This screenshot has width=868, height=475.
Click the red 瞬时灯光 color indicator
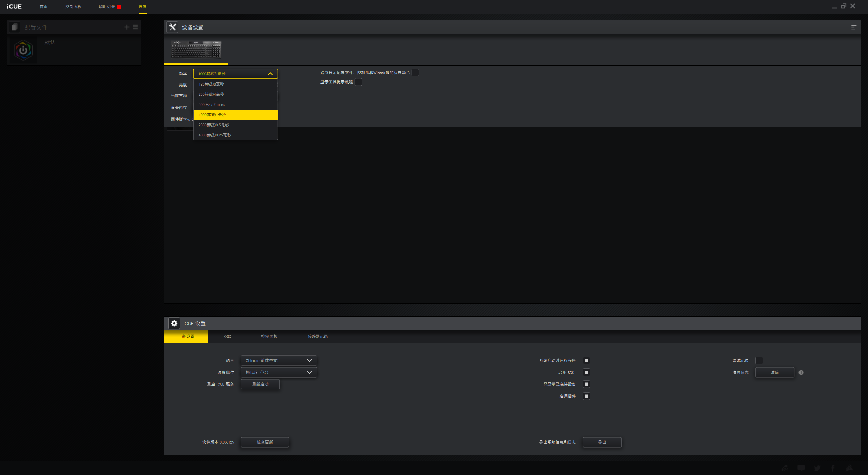[119, 7]
